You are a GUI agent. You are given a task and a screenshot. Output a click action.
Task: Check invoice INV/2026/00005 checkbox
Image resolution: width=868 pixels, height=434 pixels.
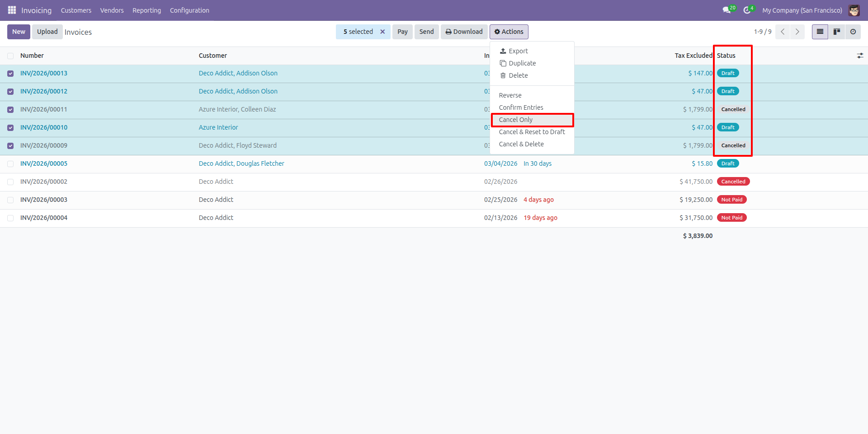click(10, 164)
